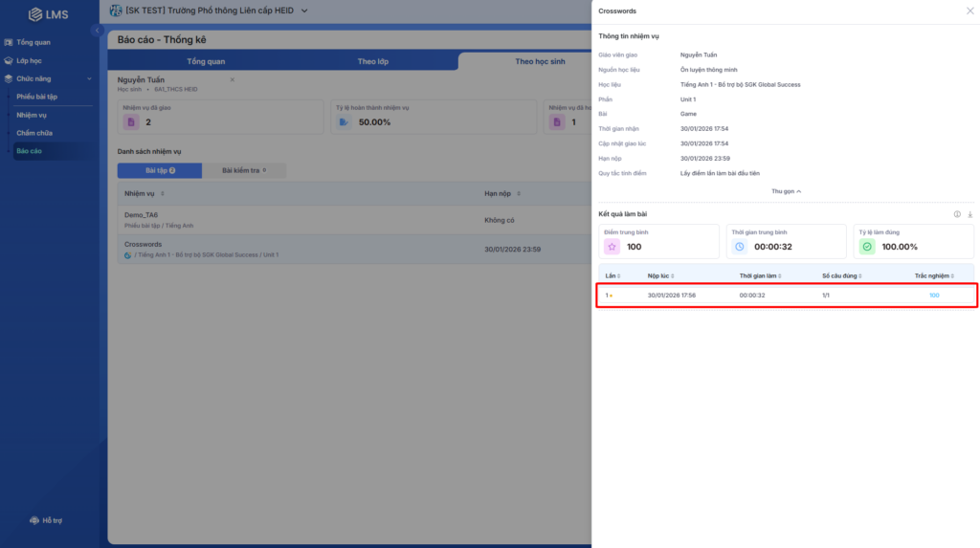Image resolution: width=980 pixels, height=548 pixels.
Task: Switch to the Bài kiểm tra tab
Action: 244,170
